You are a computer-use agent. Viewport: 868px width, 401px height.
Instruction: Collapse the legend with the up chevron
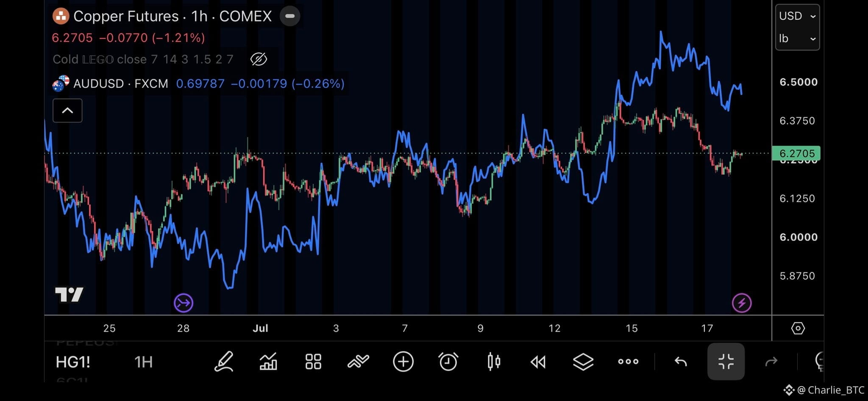67,111
